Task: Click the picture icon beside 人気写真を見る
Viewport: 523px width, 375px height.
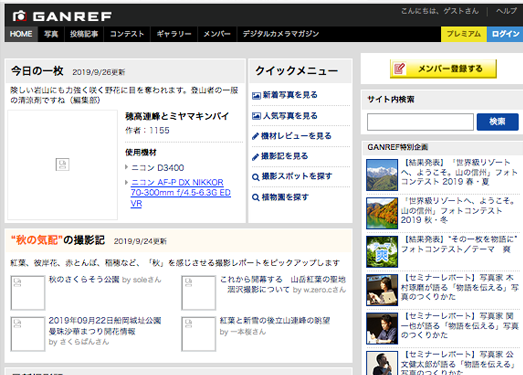Action: [x=256, y=116]
